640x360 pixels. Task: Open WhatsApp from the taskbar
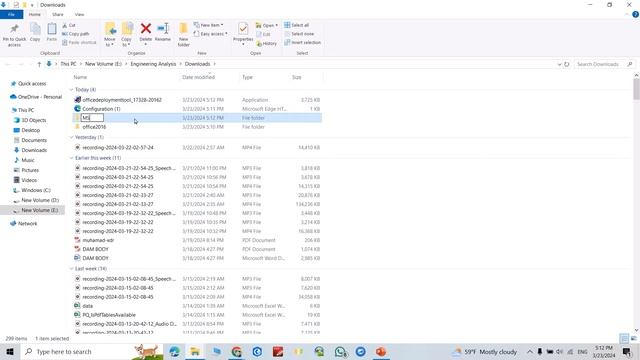[340, 351]
